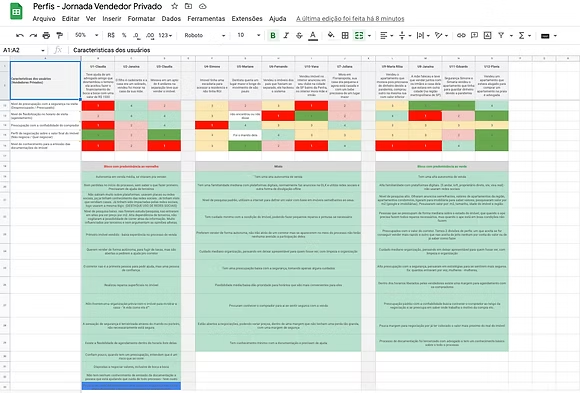Open horizontal align options
The image size is (580, 393).
(x=387, y=36)
